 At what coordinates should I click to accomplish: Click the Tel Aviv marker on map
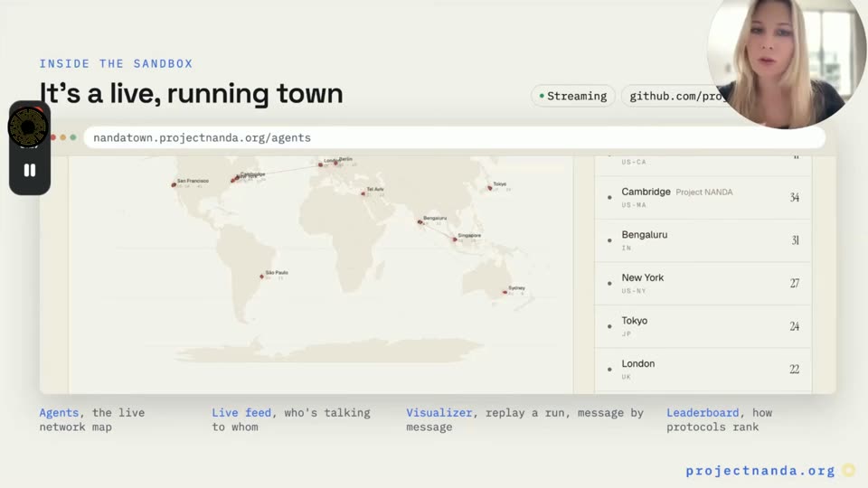(x=363, y=193)
